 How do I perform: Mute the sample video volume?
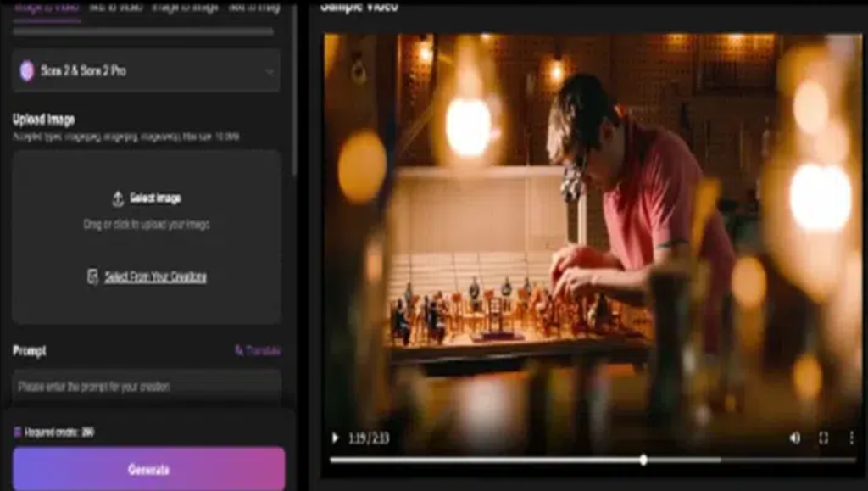point(795,438)
